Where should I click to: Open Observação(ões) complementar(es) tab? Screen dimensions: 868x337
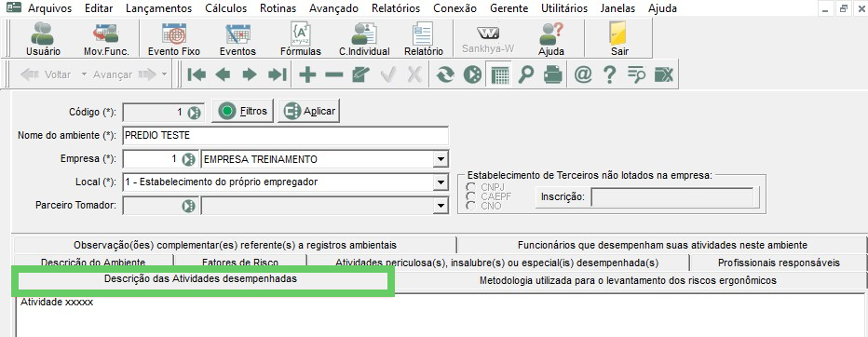tap(235, 245)
